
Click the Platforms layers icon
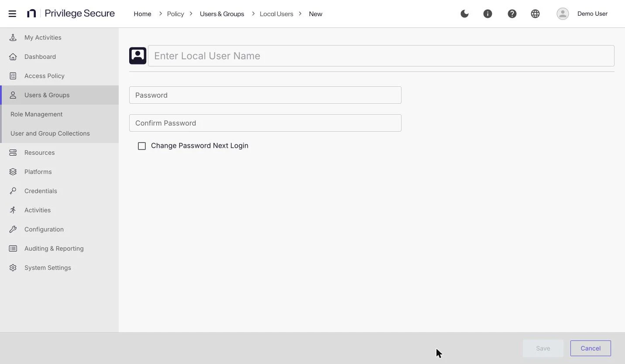point(13,172)
